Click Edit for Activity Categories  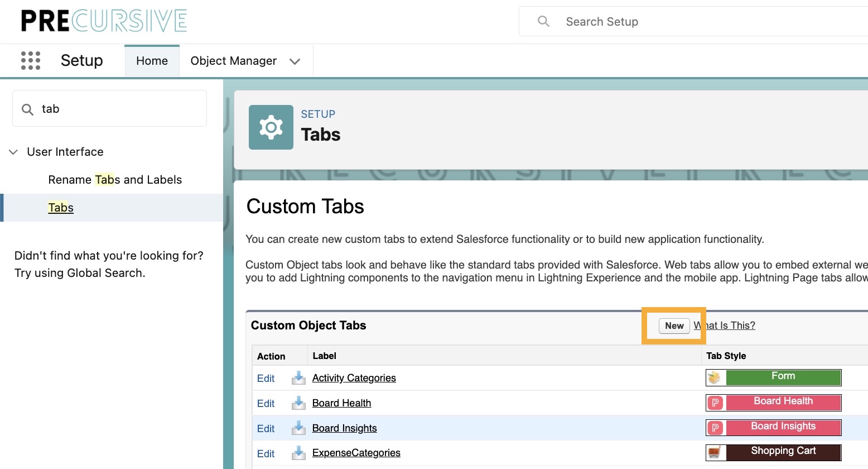coord(266,379)
